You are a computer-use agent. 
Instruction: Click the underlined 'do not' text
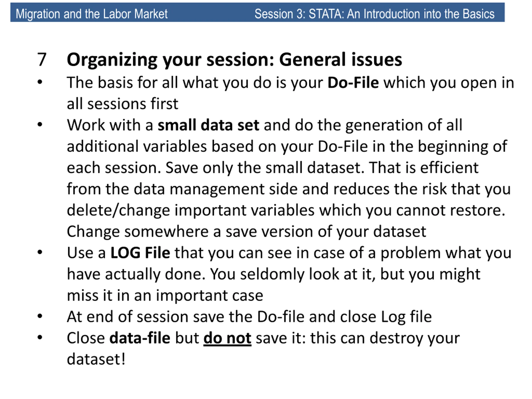point(227,338)
